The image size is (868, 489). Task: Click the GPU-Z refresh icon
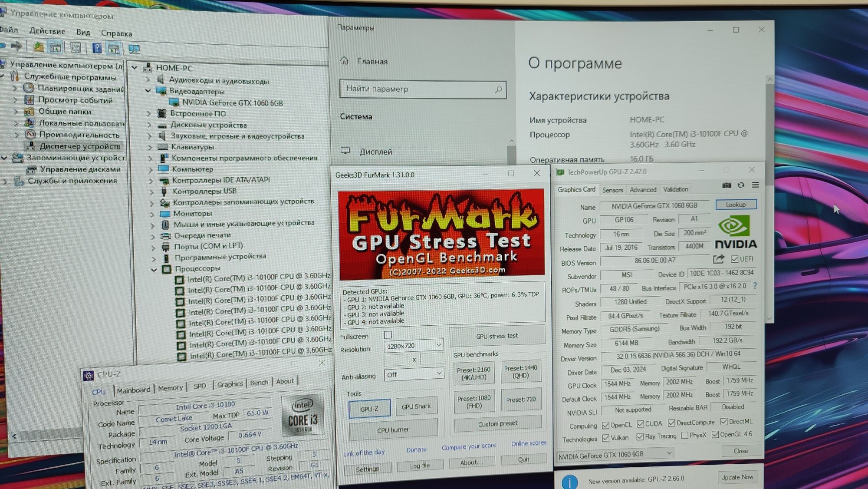[x=741, y=185]
